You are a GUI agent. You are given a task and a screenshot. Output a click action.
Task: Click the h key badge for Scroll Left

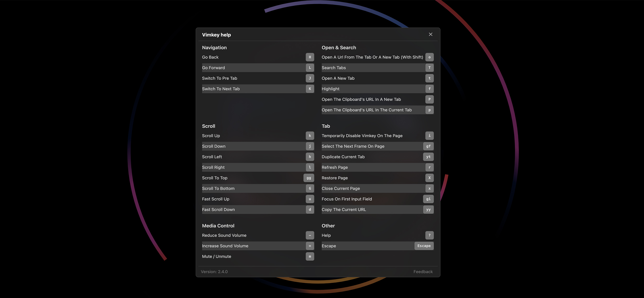[310, 156]
